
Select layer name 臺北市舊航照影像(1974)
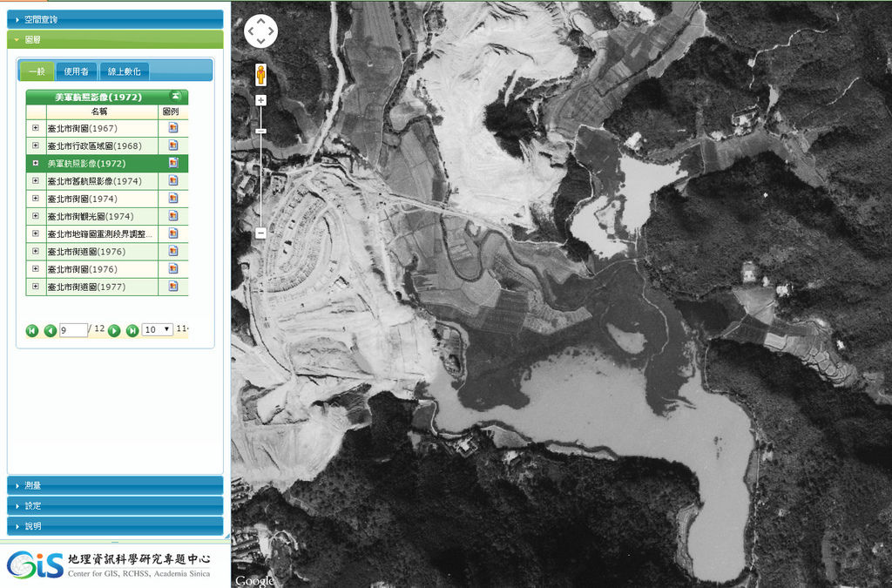(x=94, y=181)
